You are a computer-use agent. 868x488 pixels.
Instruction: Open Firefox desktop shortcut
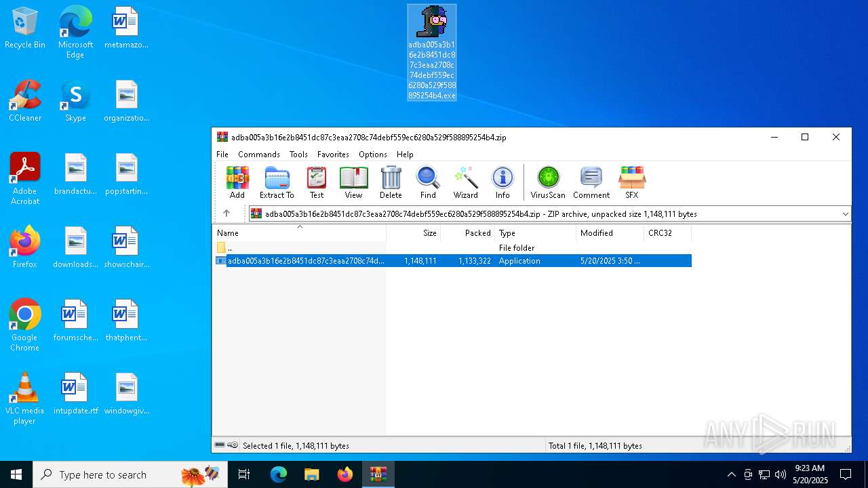click(x=25, y=247)
